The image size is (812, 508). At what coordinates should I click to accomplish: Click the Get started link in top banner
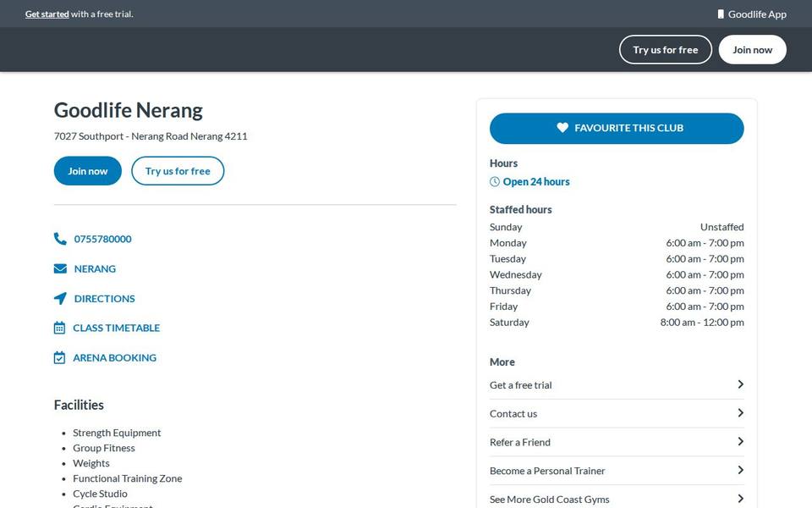click(47, 14)
